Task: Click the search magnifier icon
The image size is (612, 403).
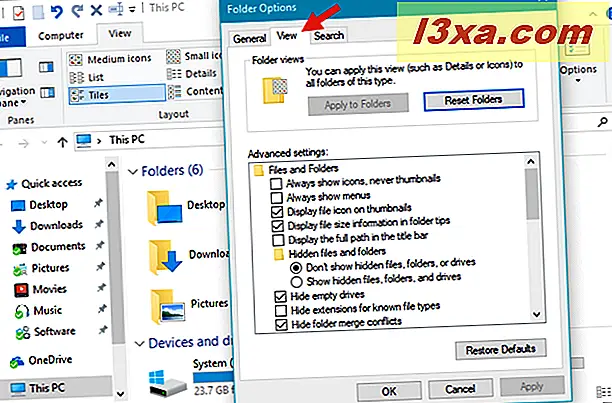Action: tap(602, 122)
